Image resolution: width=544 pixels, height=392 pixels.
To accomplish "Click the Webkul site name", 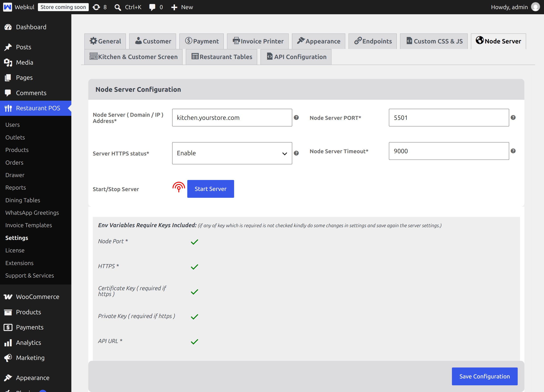I will [x=25, y=7].
